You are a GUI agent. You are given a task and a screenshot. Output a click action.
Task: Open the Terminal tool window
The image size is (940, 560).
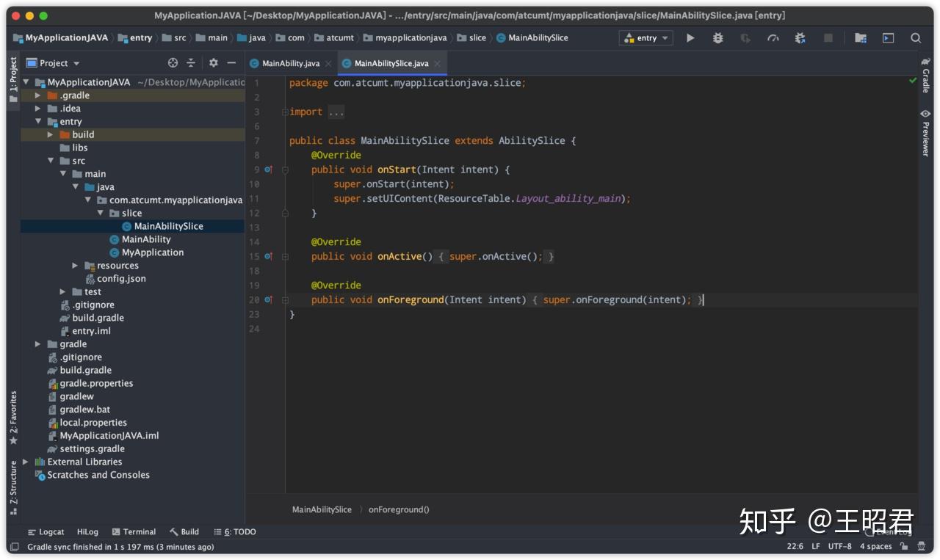[134, 532]
